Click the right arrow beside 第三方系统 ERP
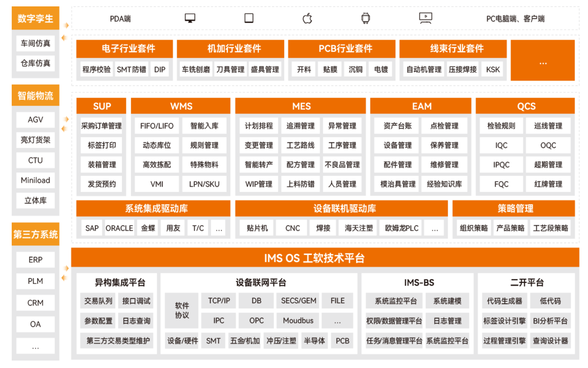This screenshot has height=368, width=588. pos(66,268)
